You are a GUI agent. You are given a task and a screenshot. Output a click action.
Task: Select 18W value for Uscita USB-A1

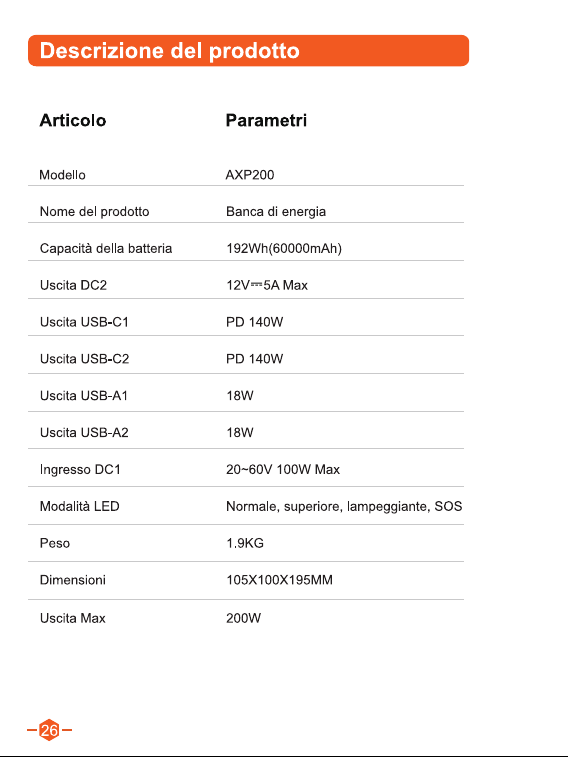click(240, 395)
